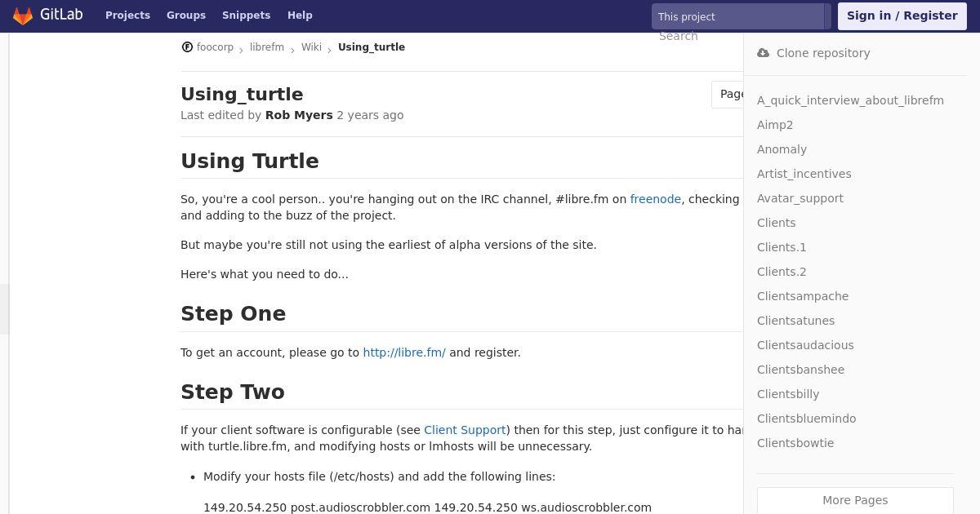Click the Clone repository link
980x514 pixels.
tap(823, 53)
